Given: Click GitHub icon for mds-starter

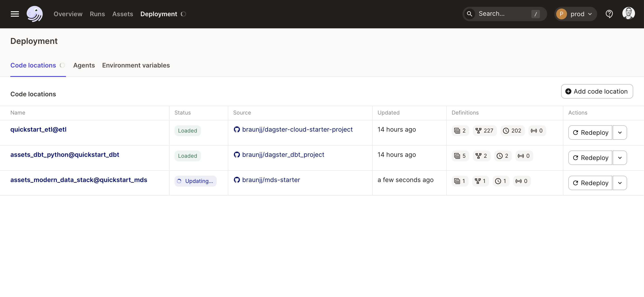Looking at the screenshot, I should (236, 180).
